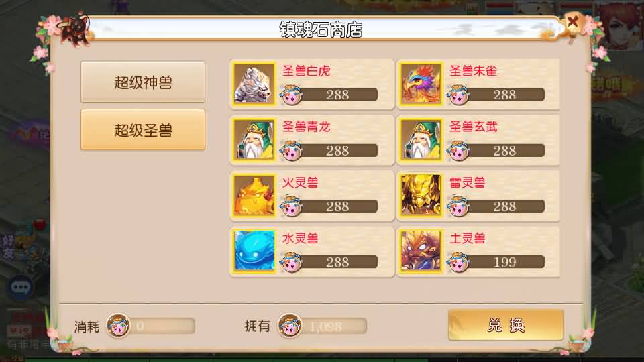Choose the 圣兽青龙 portrait icon

[254, 139]
